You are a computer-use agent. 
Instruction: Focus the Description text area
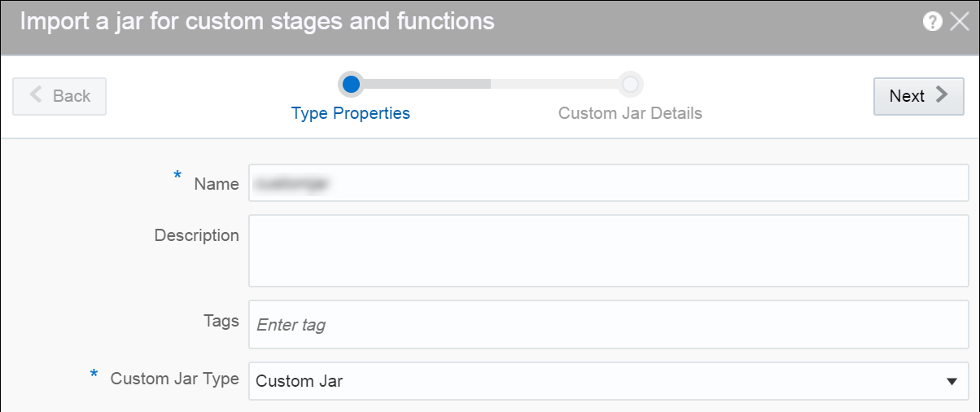[608, 251]
